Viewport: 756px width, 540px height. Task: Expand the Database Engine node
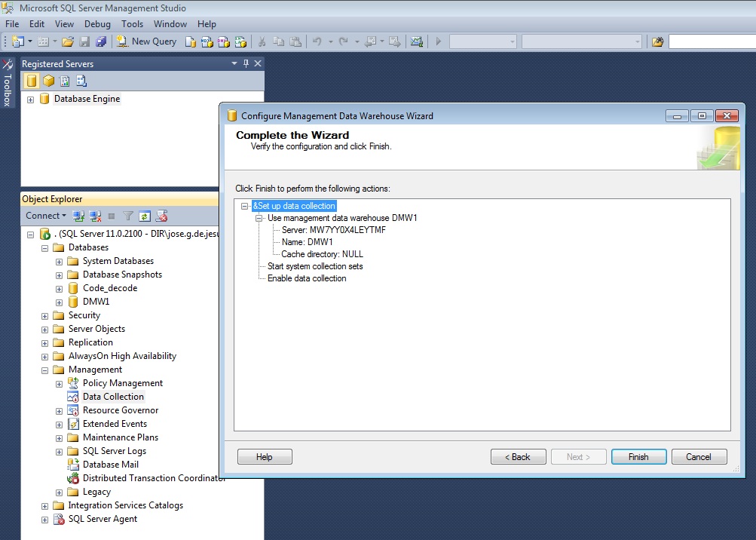[30, 100]
